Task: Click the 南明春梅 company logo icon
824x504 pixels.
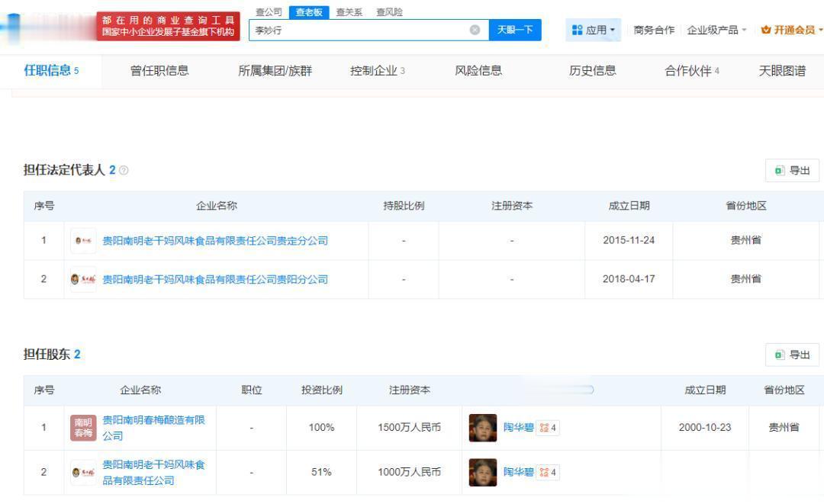Action: (83, 428)
